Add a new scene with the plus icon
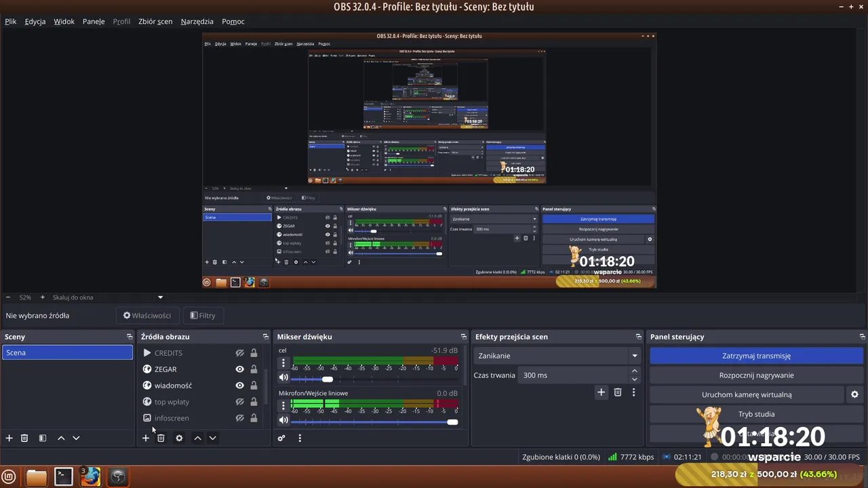This screenshot has width=868, height=488. pos(9,439)
